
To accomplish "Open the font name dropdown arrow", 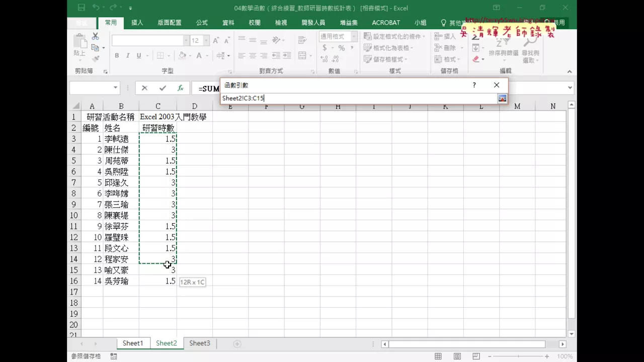I will (x=186, y=41).
